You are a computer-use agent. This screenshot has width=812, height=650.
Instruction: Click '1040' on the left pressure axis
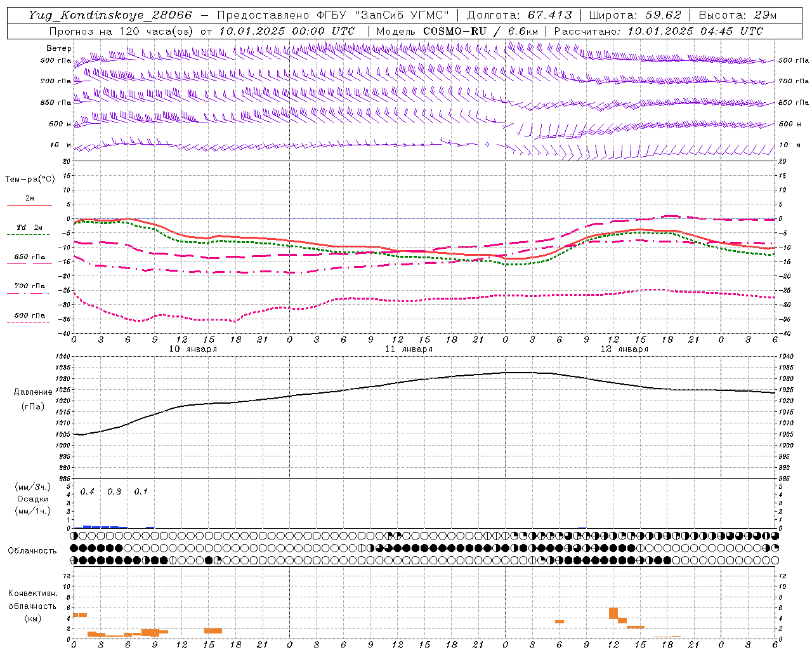click(63, 357)
